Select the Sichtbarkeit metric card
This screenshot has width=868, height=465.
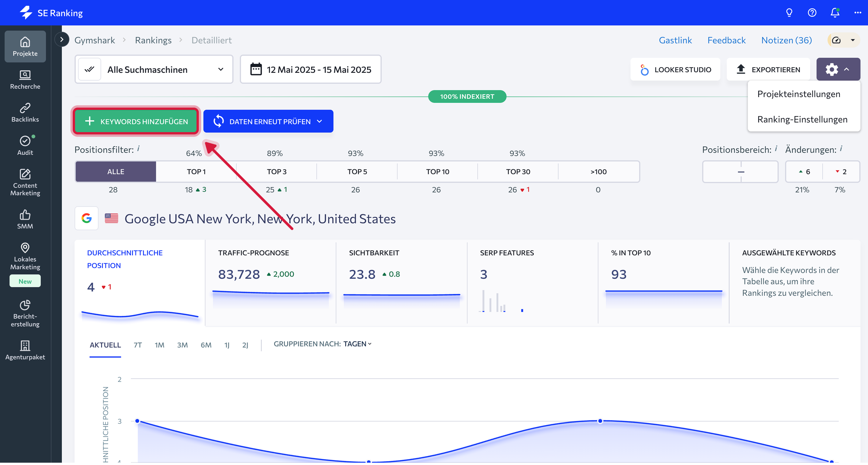(x=402, y=283)
